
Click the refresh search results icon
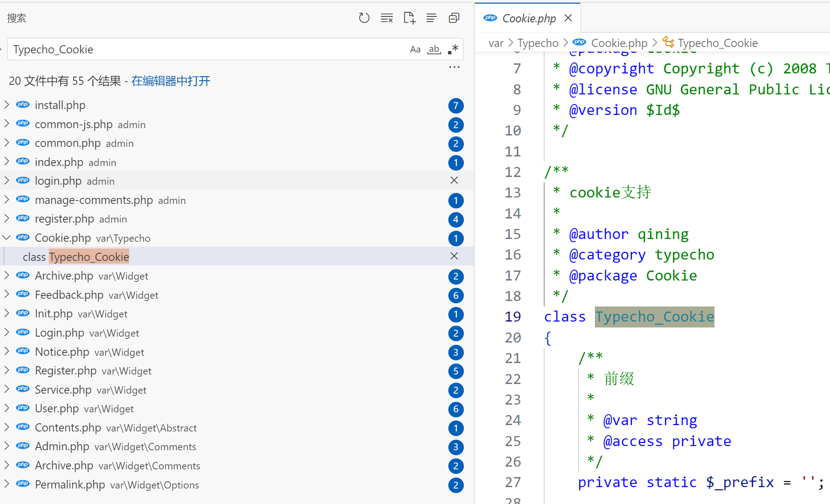364,18
